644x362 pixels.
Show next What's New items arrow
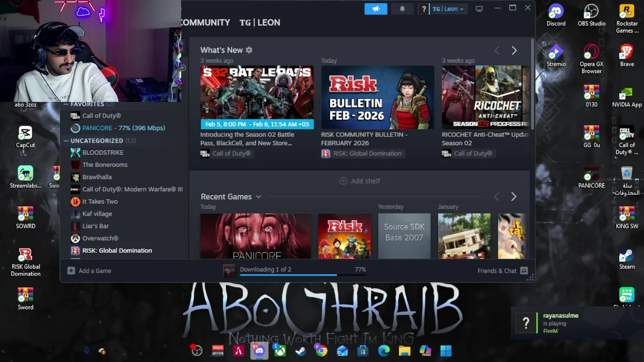click(514, 50)
